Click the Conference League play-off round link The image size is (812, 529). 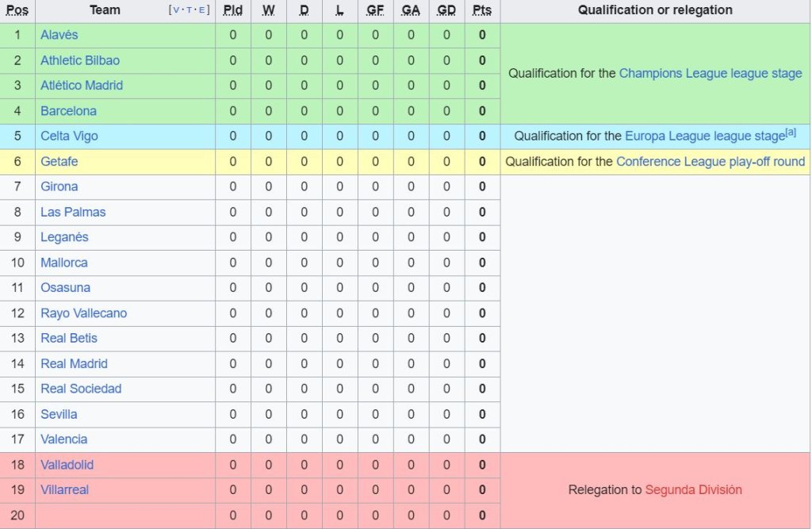(710, 162)
